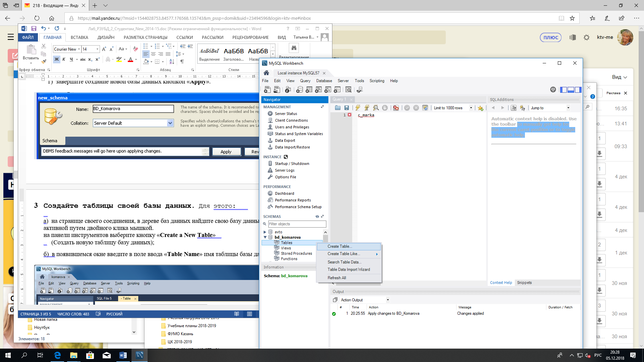This screenshot has width=644, height=362.
Task: Enable the Snippets tab panel
Action: (524, 283)
